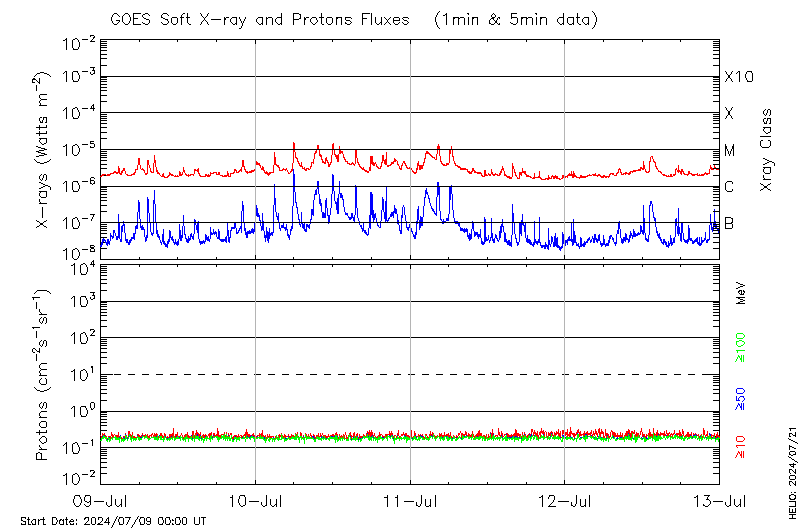Click the "Xray Class" vertical axis title

point(766,150)
